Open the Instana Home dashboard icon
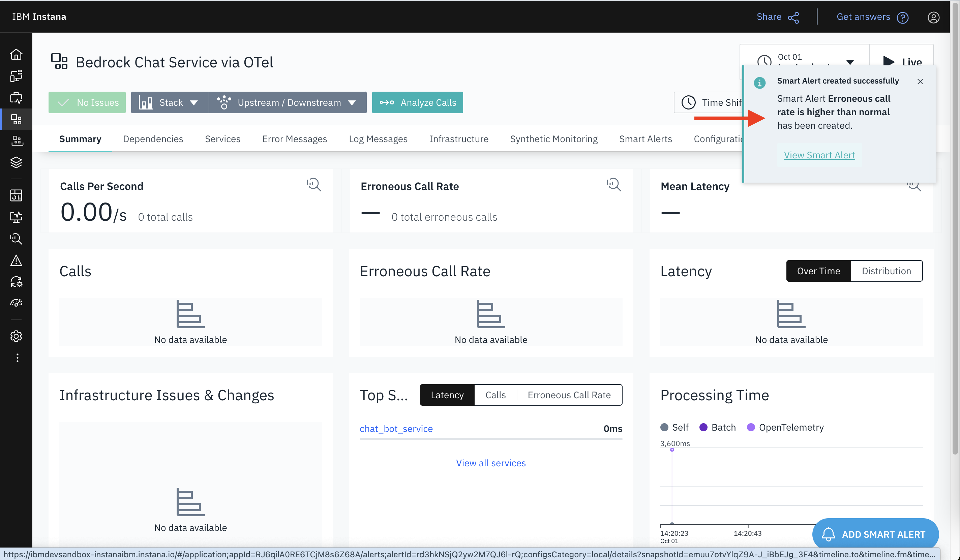The height and width of the screenshot is (560, 960). [17, 54]
